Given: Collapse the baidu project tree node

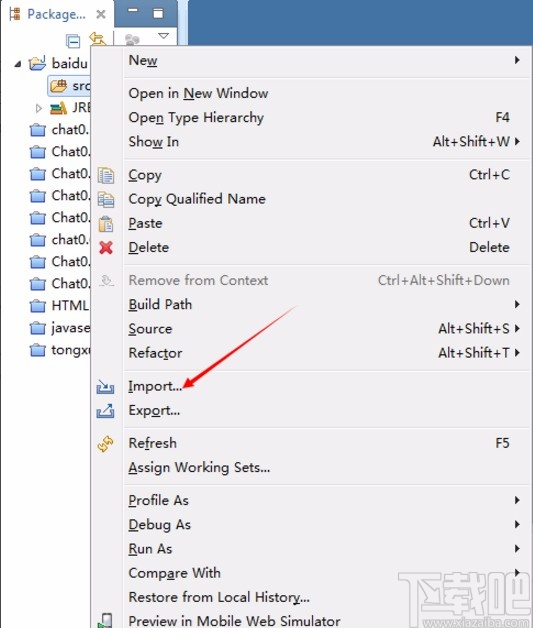Looking at the screenshot, I should [x=18, y=64].
